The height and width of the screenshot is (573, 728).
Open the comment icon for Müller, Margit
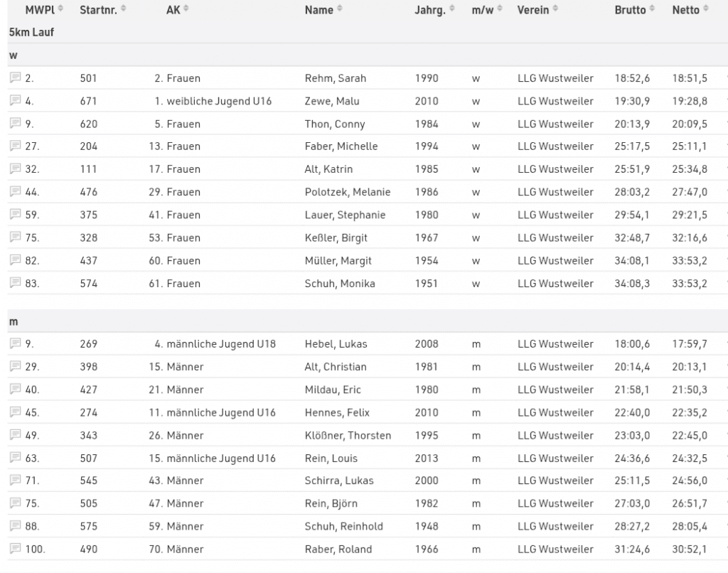(x=15, y=260)
